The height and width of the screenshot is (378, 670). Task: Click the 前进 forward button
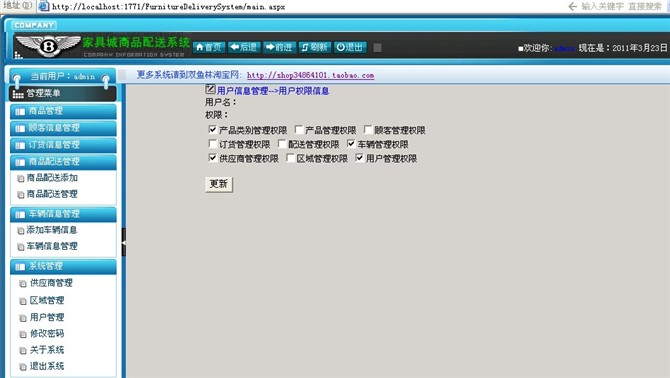click(279, 47)
